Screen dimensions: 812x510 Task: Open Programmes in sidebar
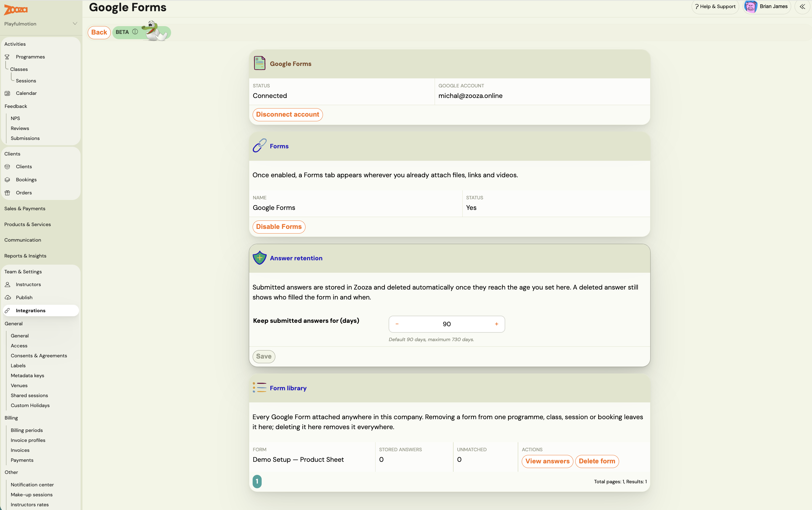coord(30,57)
